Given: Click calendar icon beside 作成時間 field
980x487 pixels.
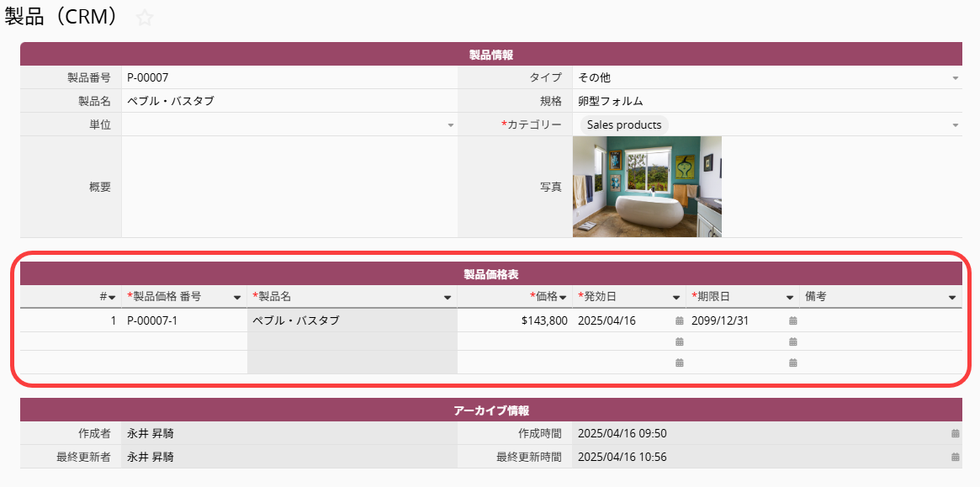Looking at the screenshot, I should (x=955, y=433).
